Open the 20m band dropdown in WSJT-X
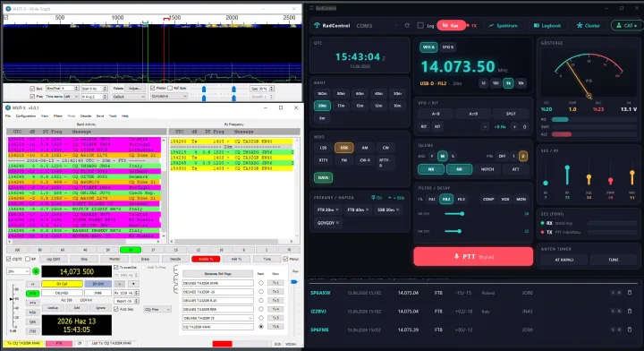The height and width of the screenshot is (351, 644). click(18, 271)
